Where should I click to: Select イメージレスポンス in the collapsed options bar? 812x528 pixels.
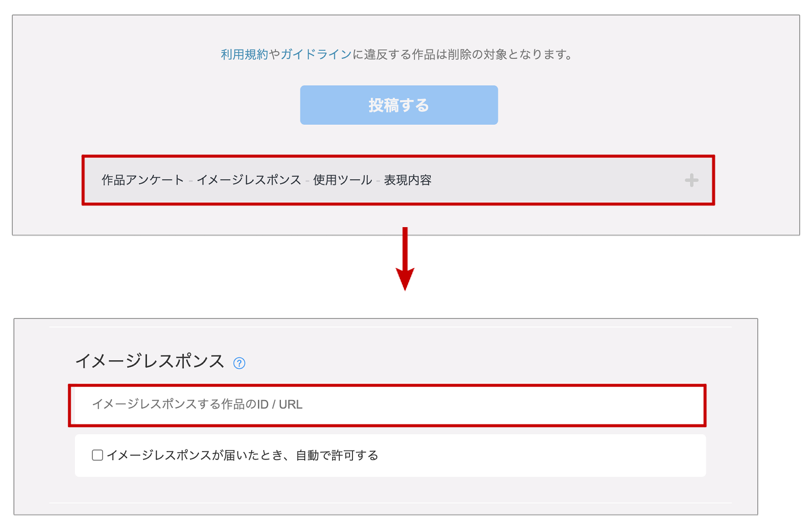tap(249, 180)
